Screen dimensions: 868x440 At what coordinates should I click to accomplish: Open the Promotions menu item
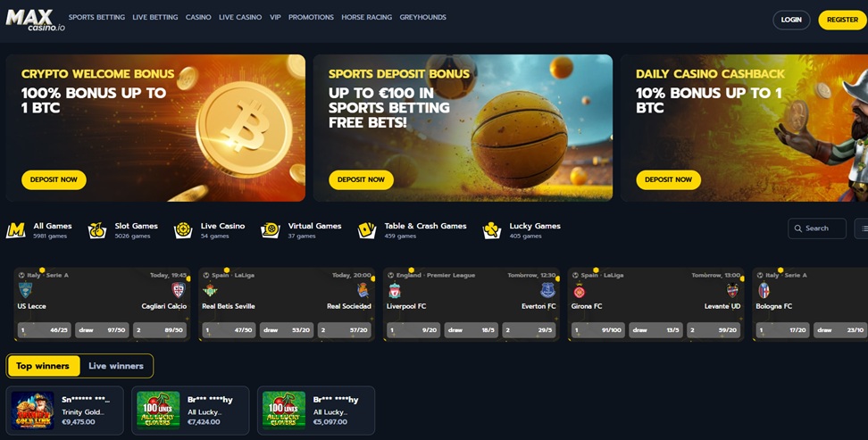point(311,17)
